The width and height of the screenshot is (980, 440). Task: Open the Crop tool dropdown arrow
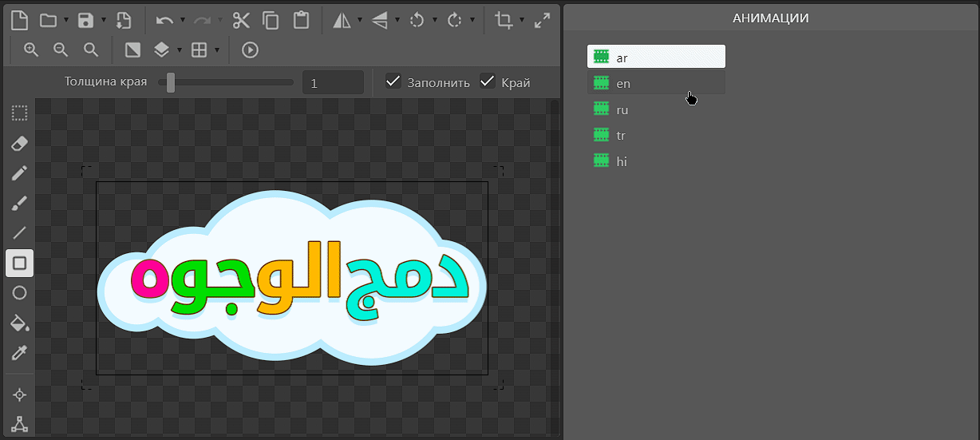(522, 21)
